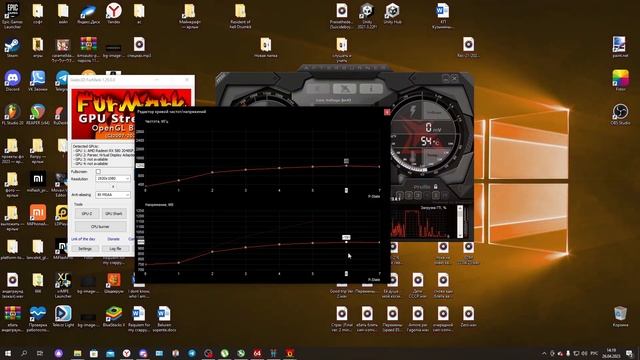
Task: Show hidden system tray icons chevron
Action: [544, 353]
